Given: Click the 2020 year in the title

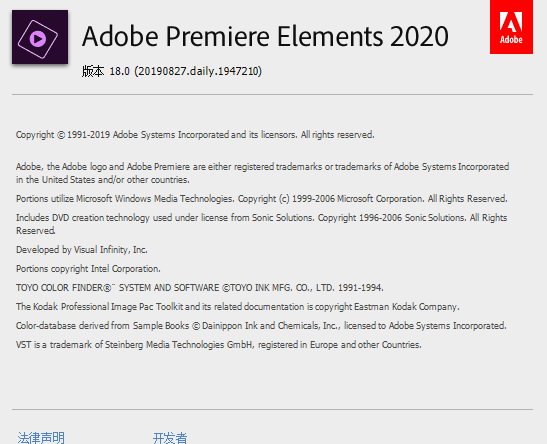Looking at the screenshot, I should tap(419, 36).
